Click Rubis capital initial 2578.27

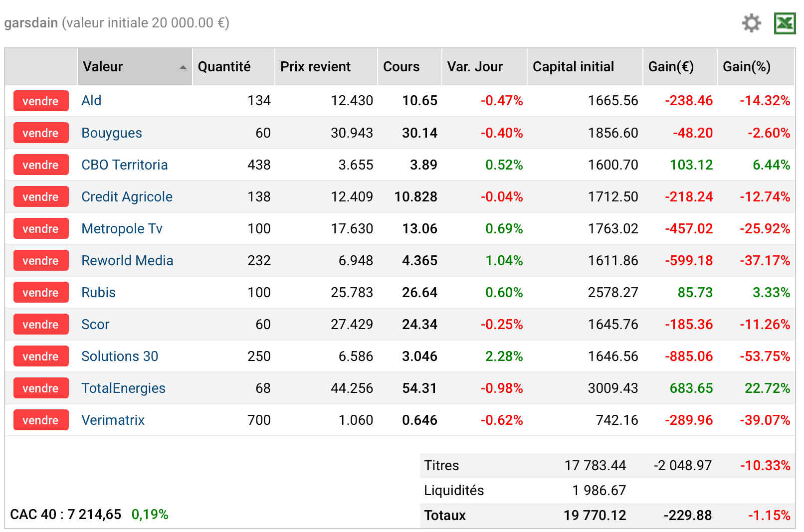coord(613,292)
